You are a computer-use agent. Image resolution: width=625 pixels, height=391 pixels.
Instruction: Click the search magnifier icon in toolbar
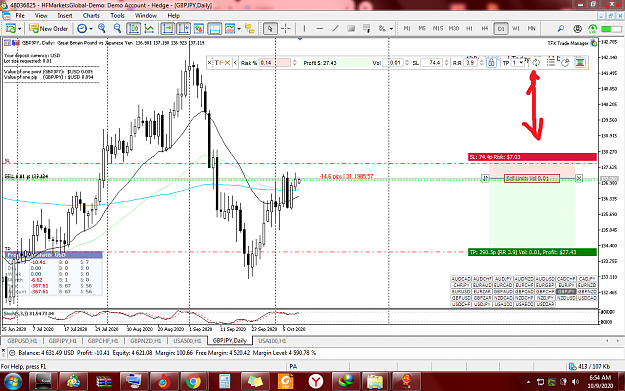point(561,29)
